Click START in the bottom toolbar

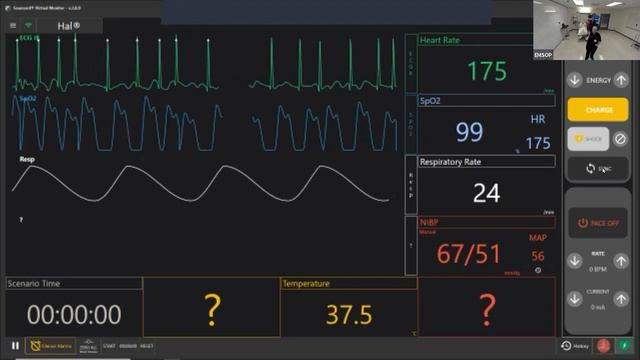pyautogui.click(x=109, y=346)
